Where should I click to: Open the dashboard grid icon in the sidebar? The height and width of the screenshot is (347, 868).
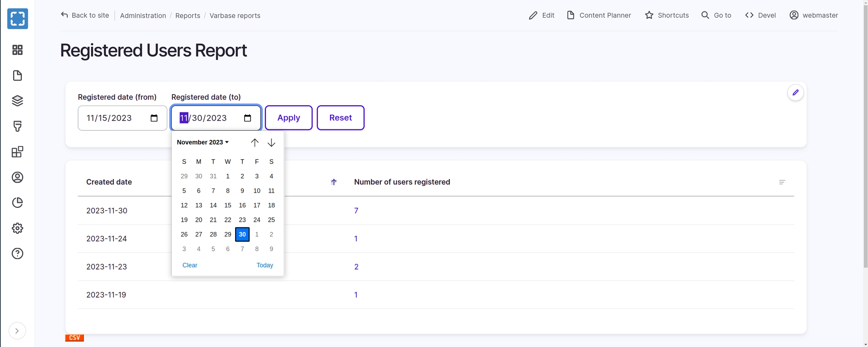17,50
